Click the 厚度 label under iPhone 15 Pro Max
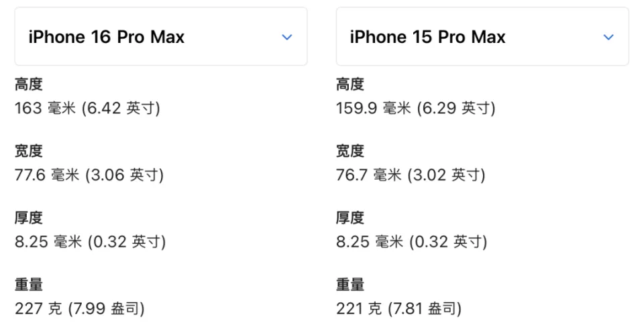The image size is (644, 335). click(350, 218)
